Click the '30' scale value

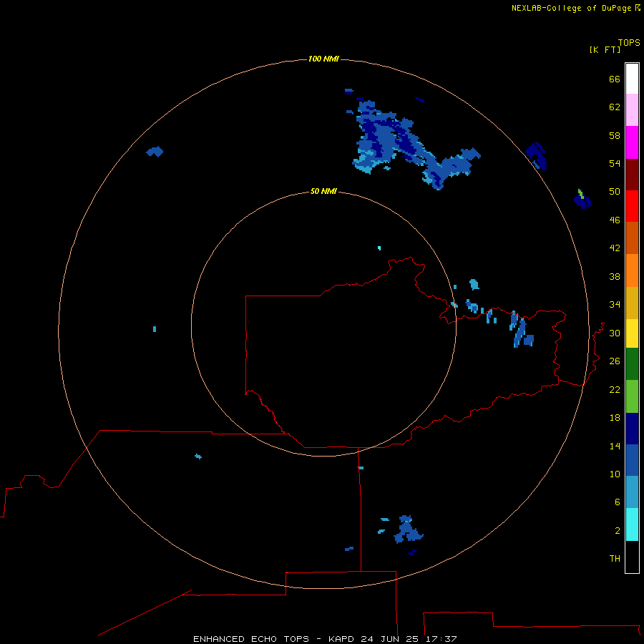tap(615, 333)
